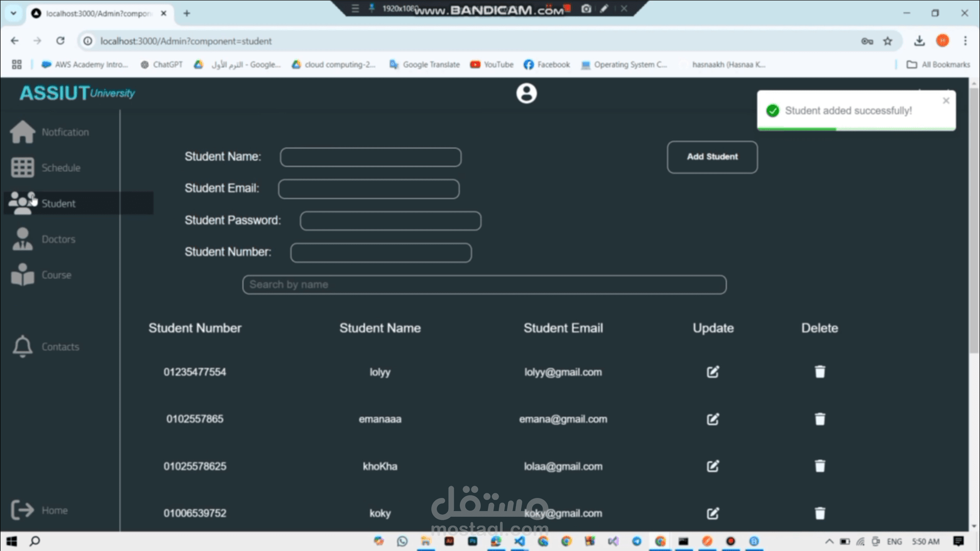
Task: Open the user profile avatar icon
Action: tap(526, 93)
